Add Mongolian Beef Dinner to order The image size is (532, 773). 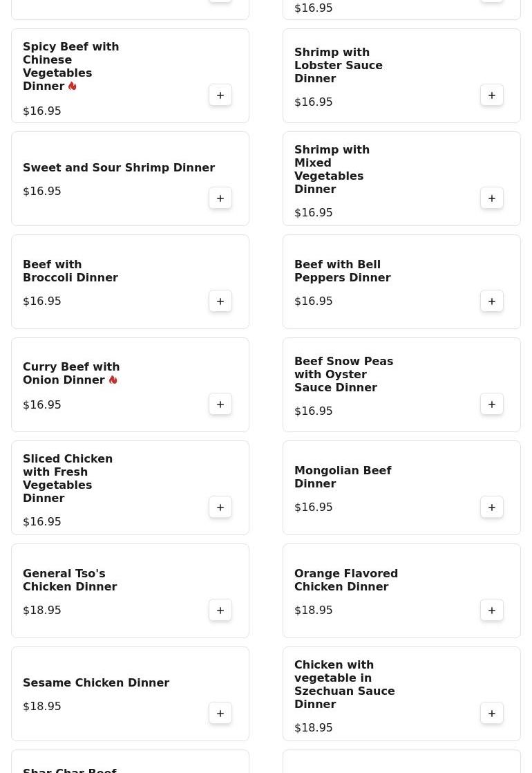492,507
